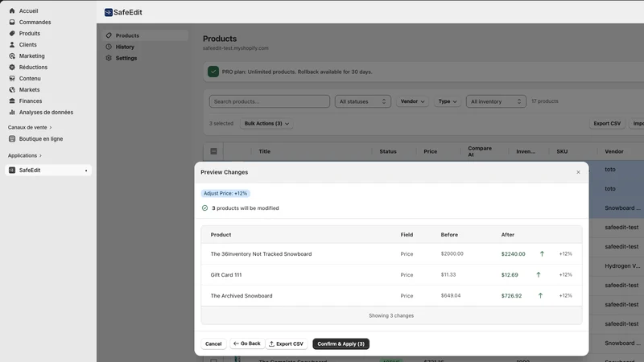This screenshot has width=644, height=362.
Task: Click the $2240.00 after price
Action: (513, 254)
